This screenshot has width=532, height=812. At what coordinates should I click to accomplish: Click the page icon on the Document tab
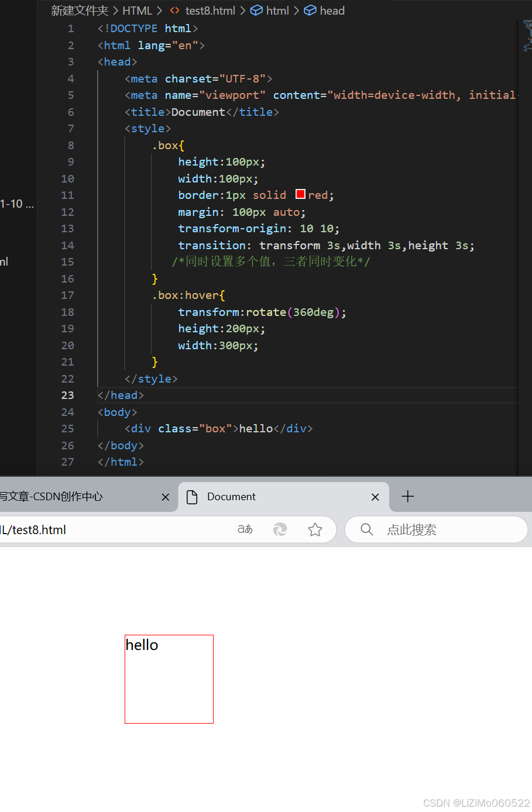point(192,496)
